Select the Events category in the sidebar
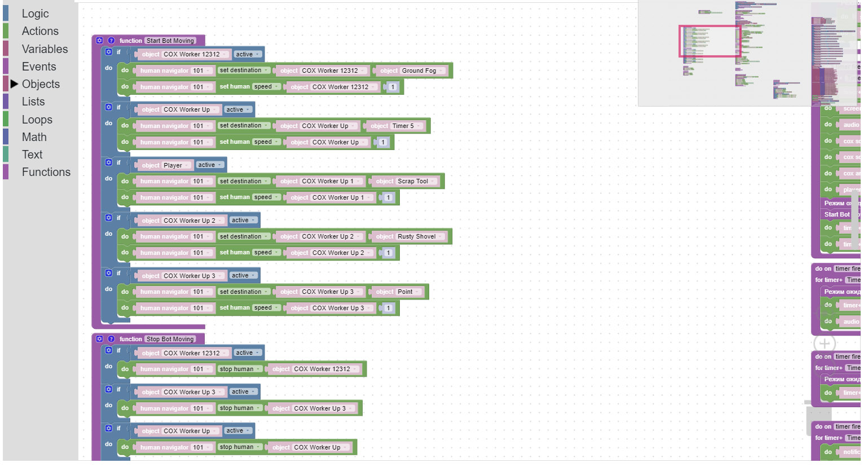The width and height of the screenshot is (868, 467). (x=38, y=66)
